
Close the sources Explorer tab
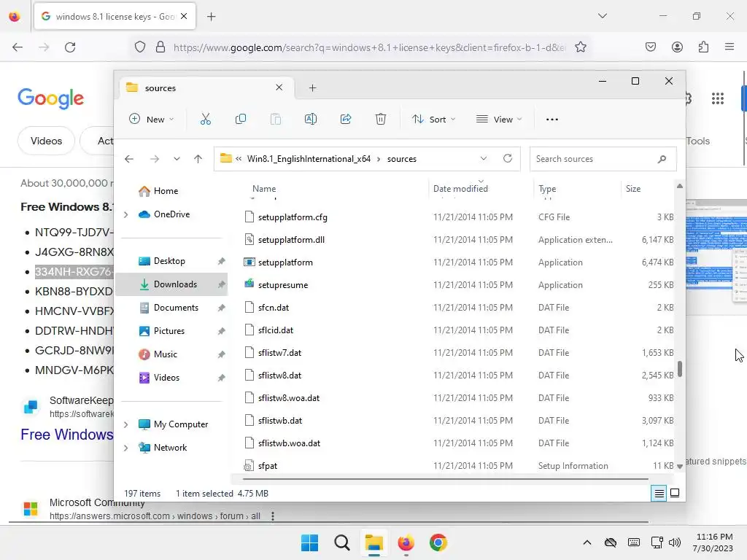[279, 87]
